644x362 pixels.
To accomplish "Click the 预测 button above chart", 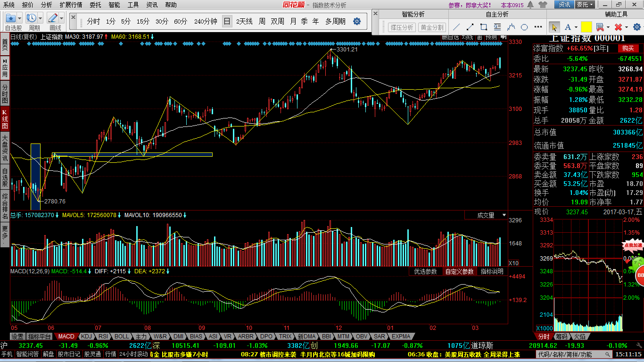I will pyautogui.click(x=491, y=37).
